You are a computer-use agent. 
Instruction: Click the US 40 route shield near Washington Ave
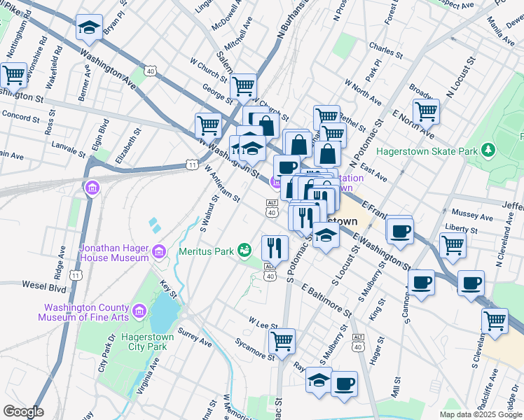point(151,71)
